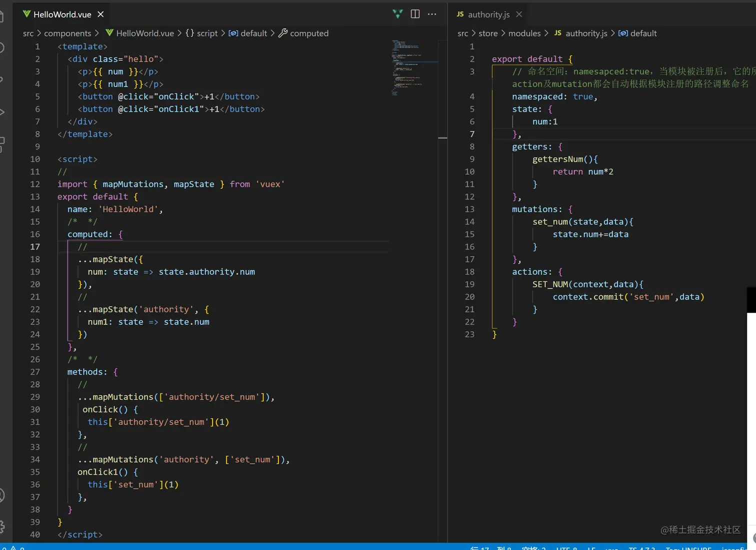The height and width of the screenshot is (550, 756).
Task: Click the "methods: {" line in HelloWorld.vue
Action: 92,371
